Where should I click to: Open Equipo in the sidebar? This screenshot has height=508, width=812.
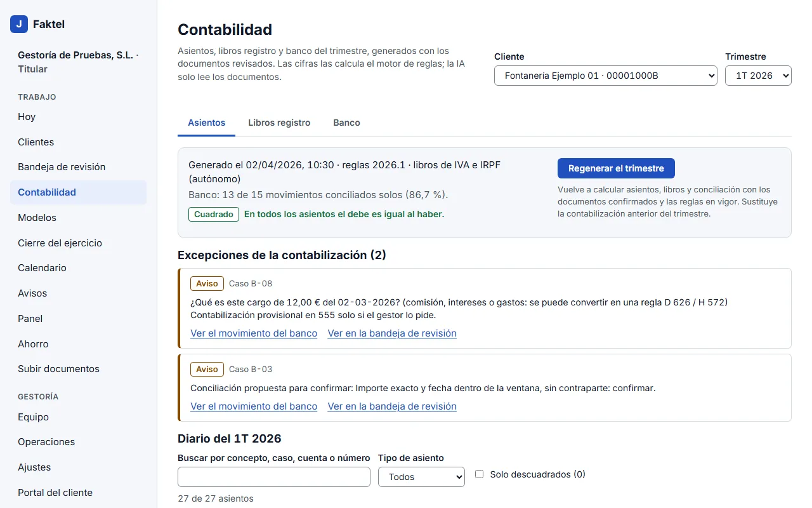pyautogui.click(x=78, y=417)
